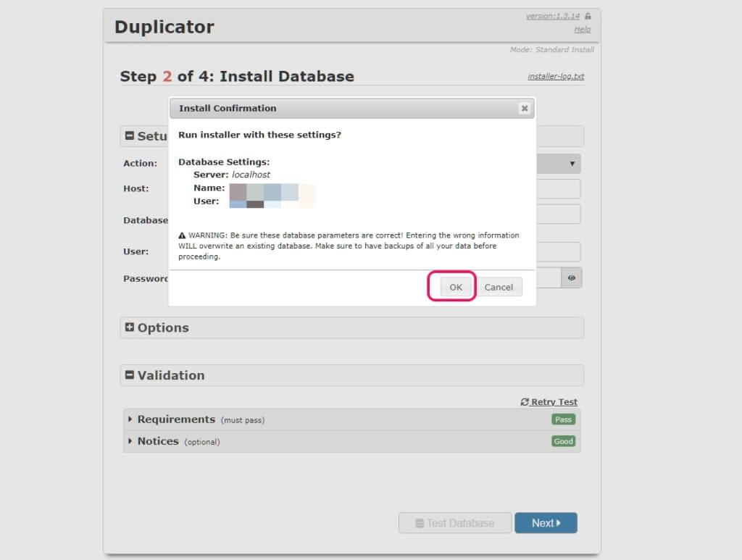
Task: Click the green Pass status badge
Action: click(x=563, y=419)
